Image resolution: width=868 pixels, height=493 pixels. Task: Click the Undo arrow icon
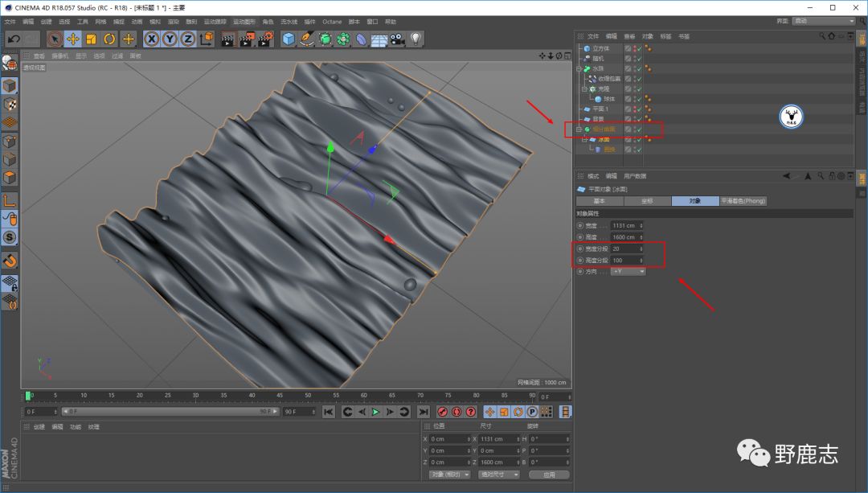[14, 39]
